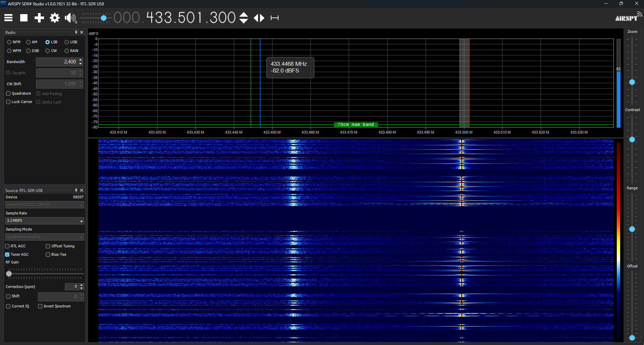Viewport: 644px width, 345px height.
Task: Mute audio using the speaker icon
Action: click(x=70, y=18)
